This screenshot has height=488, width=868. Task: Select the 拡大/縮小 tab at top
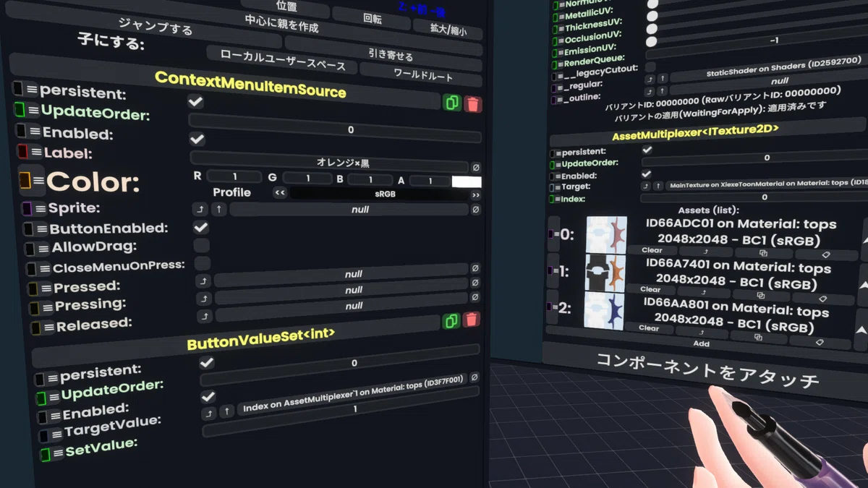[x=448, y=31]
